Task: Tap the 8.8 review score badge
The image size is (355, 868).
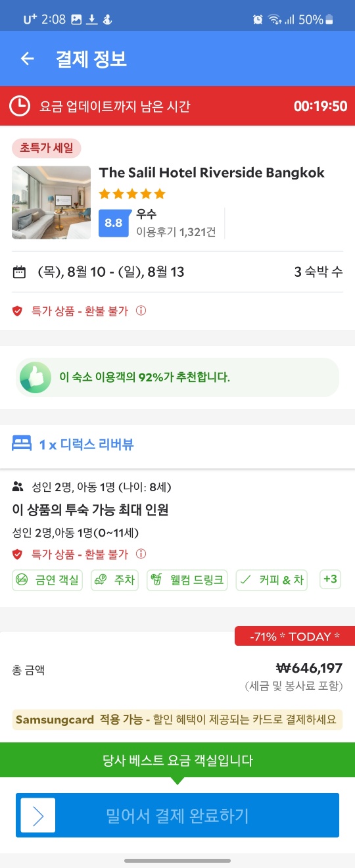Action: coord(114,223)
